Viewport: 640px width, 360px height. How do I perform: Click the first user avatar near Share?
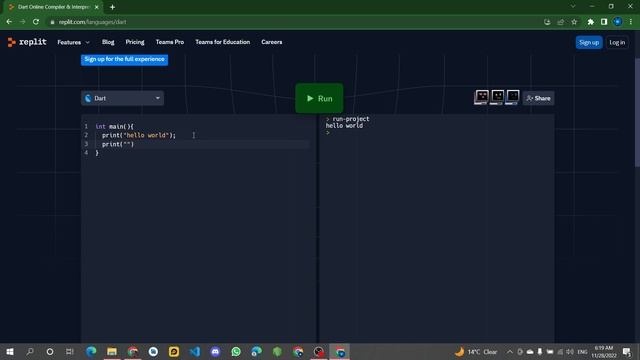[x=482, y=97]
